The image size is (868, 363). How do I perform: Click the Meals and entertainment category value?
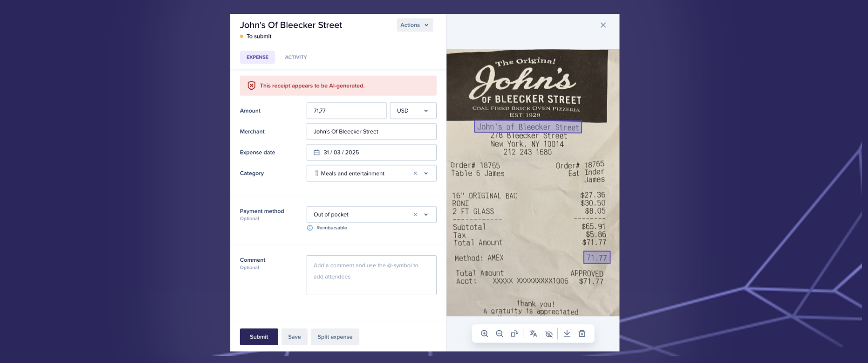[x=352, y=174]
